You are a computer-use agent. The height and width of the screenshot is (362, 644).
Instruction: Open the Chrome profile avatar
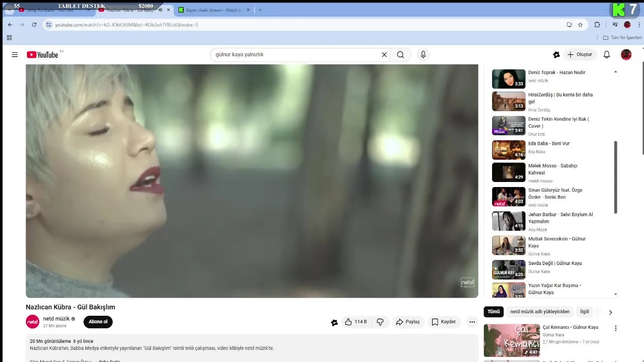[x=627, y=25]
